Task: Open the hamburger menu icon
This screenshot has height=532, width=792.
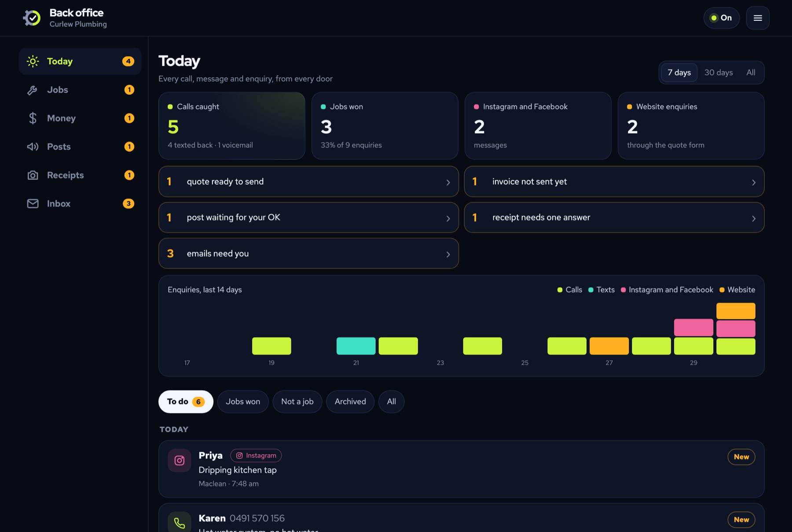Action: [x=758, y=18]
